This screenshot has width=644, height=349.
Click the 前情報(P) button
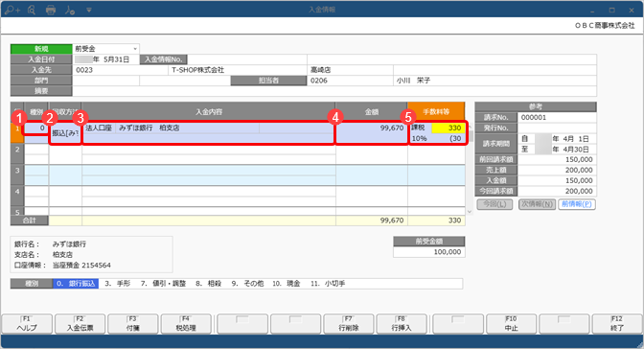tap(577, 204)
